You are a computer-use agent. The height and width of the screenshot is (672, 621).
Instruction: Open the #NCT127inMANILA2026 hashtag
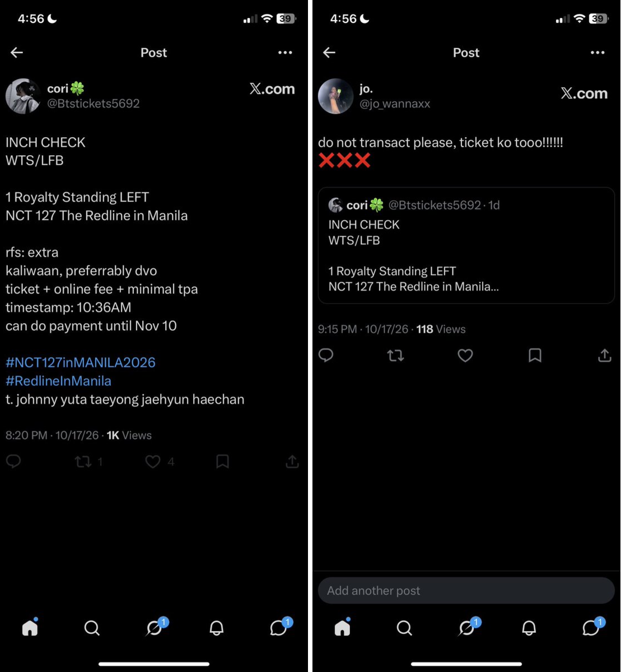[x=81, y=362]
